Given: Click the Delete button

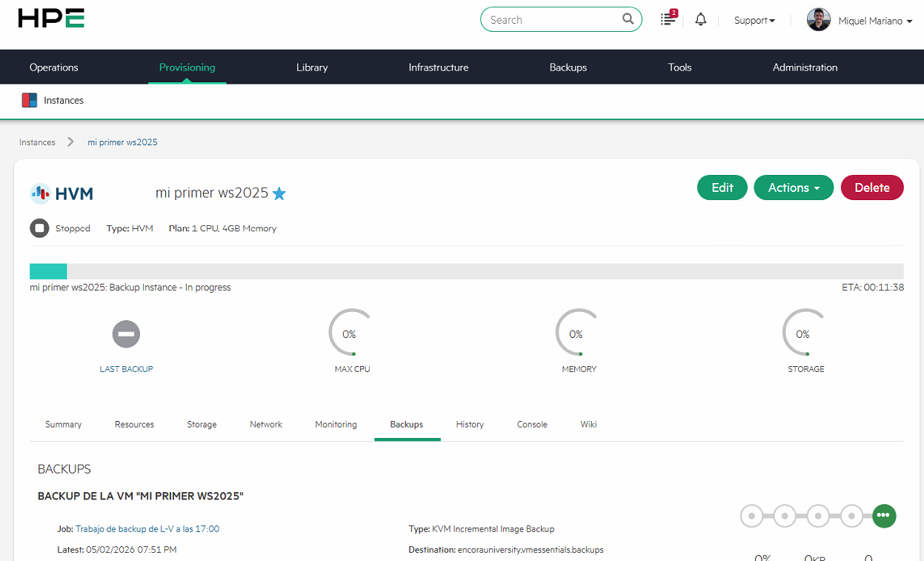Looking at the screenshot, I should pos(872,187).
